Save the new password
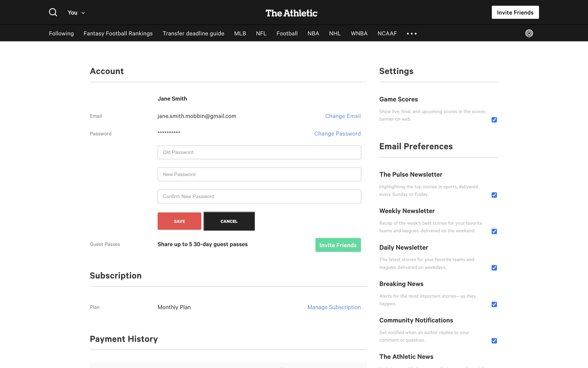The image size is (588, 368). click(x=179, y=221)
